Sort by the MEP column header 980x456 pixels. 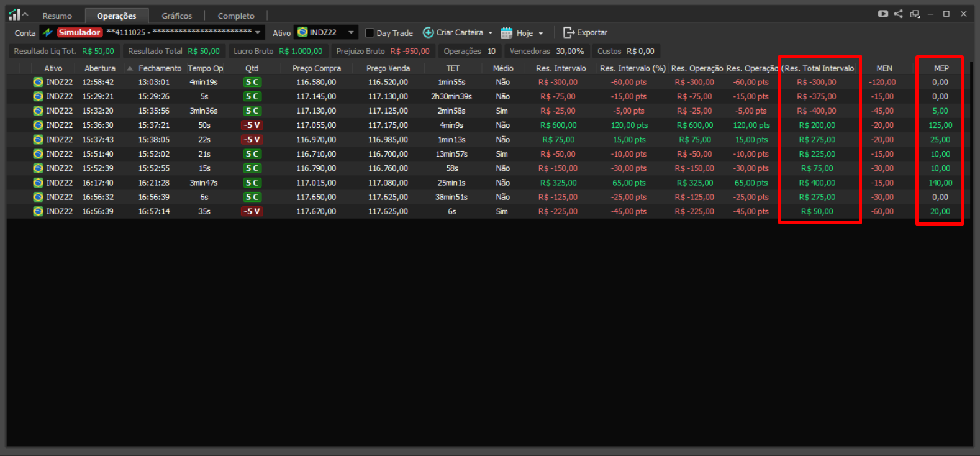[941, 68]
